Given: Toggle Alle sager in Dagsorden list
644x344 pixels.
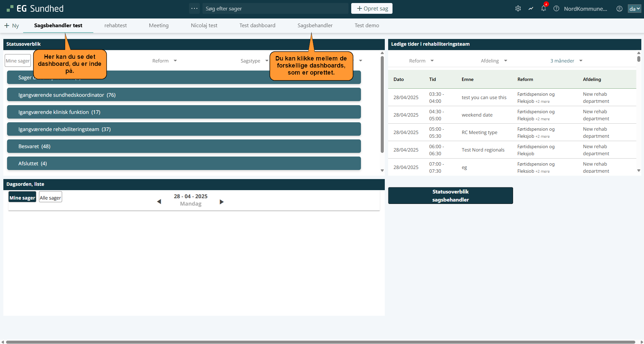Looking at the screenshot, I should pyautogui.click(x=50, y=198).
